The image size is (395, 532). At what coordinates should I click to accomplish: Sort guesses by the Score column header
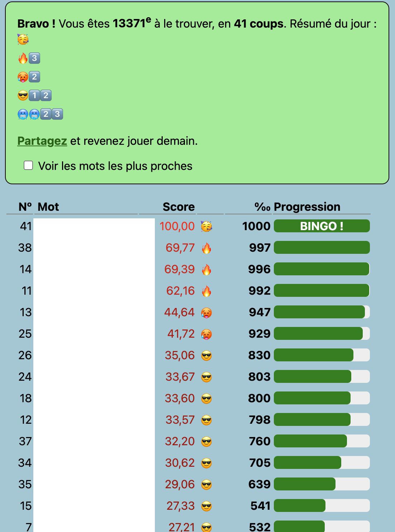(x=179, y=207)
